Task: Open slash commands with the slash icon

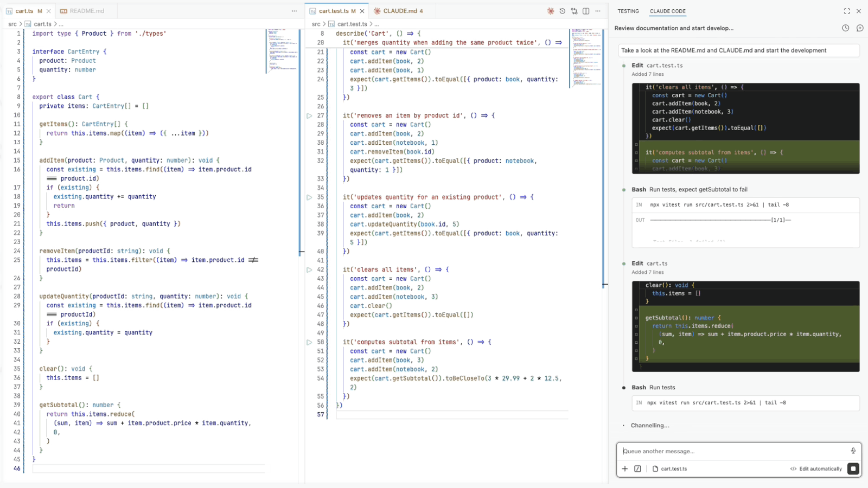Action: tap(638, 468)
